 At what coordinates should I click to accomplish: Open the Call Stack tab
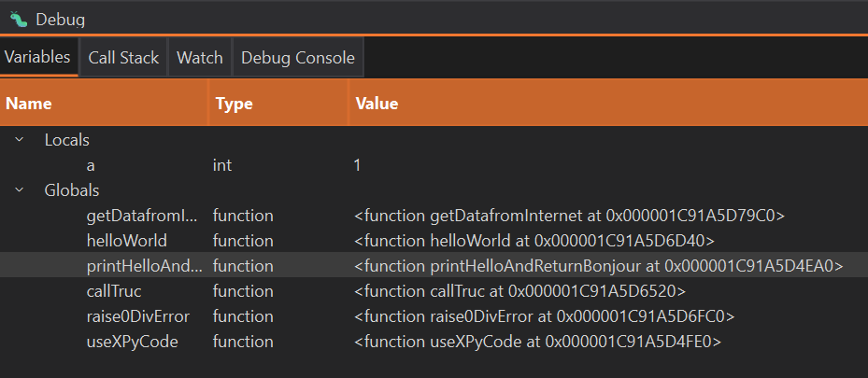(123, 58)
